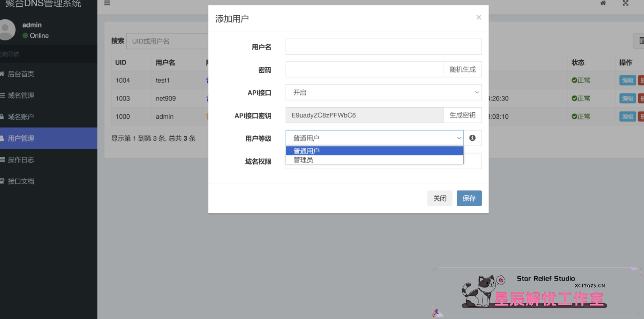The image size is (644, 319).
Task: Click the Star Relief Studio logo
Action: [x=537, y=293]
